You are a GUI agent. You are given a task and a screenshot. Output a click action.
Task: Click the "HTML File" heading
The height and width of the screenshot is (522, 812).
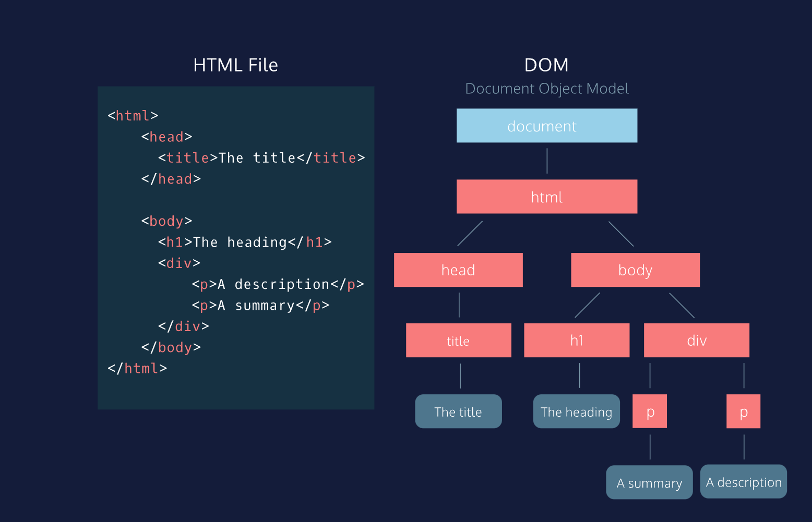pyautogui.click(x=235, y=65)
